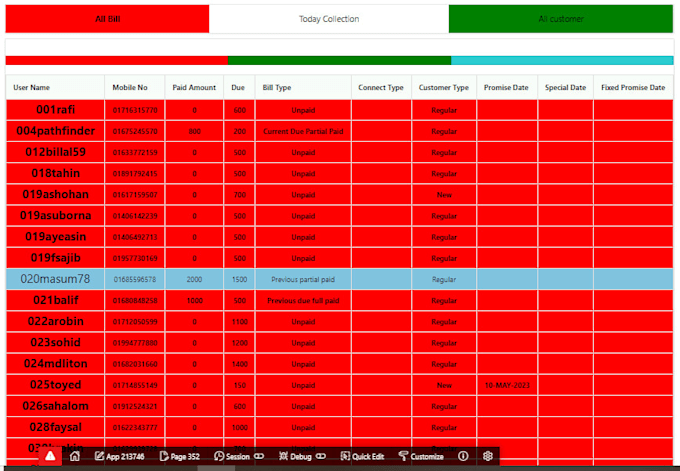Select user 021balif
The width and height of the screenshot is (680, 471).
(x=56, y=300)
